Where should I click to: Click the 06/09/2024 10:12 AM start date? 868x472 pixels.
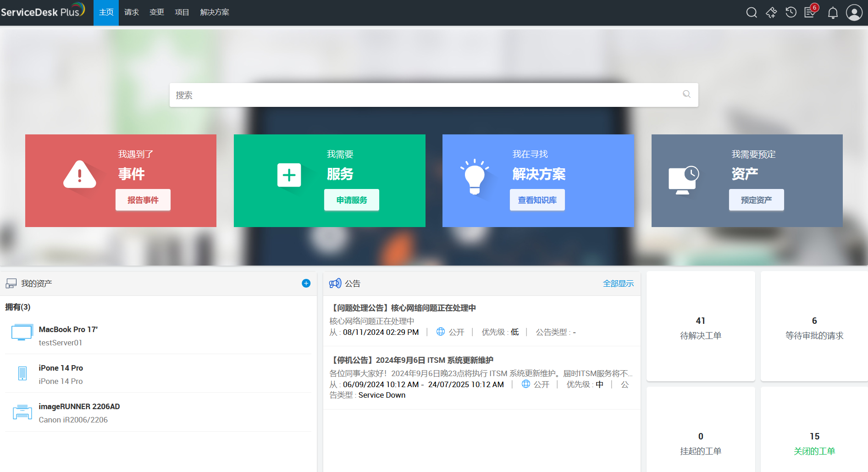[381, 384]
